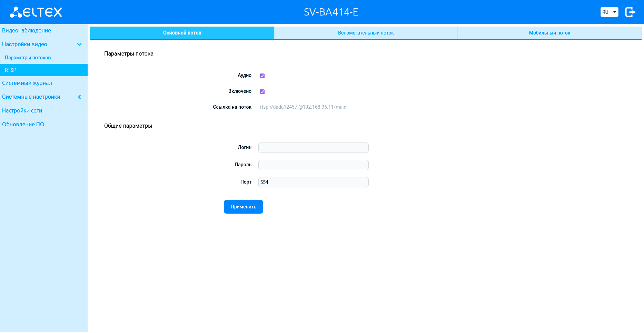This screenshot has width=644, height=333.
Task: Switch to Вспомогательный поток tab
Action: (366, 33)
